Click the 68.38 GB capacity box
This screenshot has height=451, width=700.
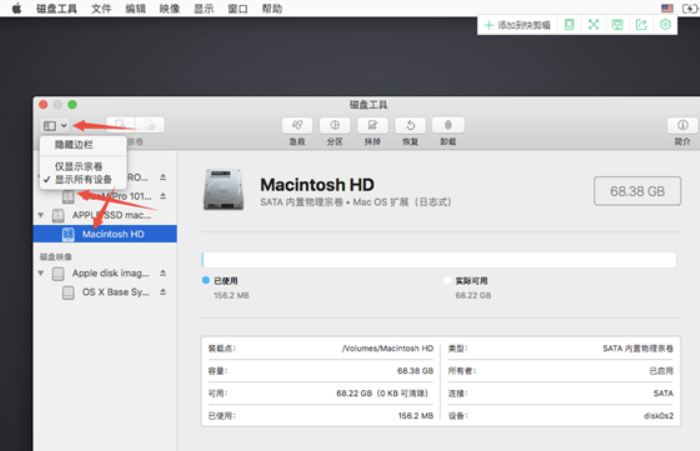pyautogui.click(x=637, y=191)
